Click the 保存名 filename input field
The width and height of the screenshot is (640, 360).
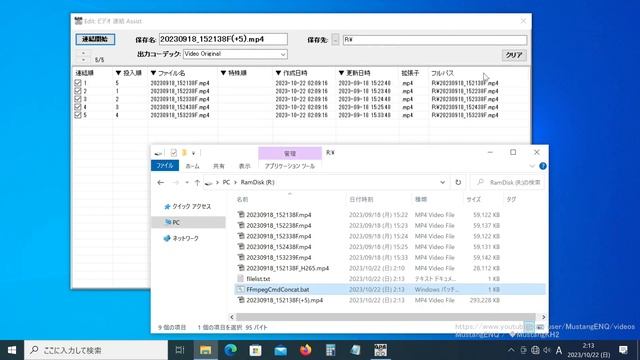point(223,39)
